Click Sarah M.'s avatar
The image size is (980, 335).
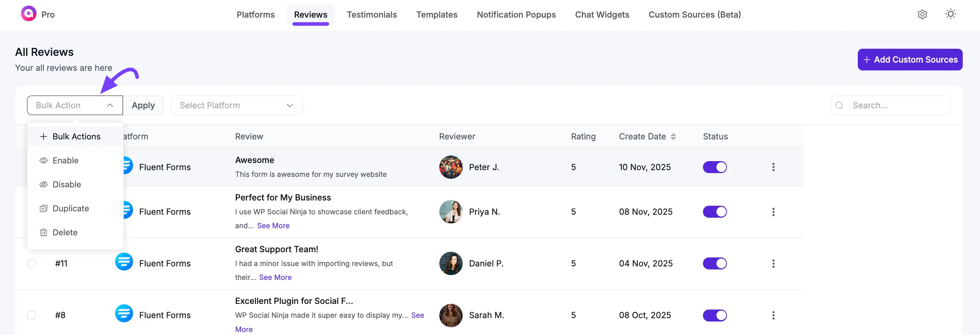[451, 315]
